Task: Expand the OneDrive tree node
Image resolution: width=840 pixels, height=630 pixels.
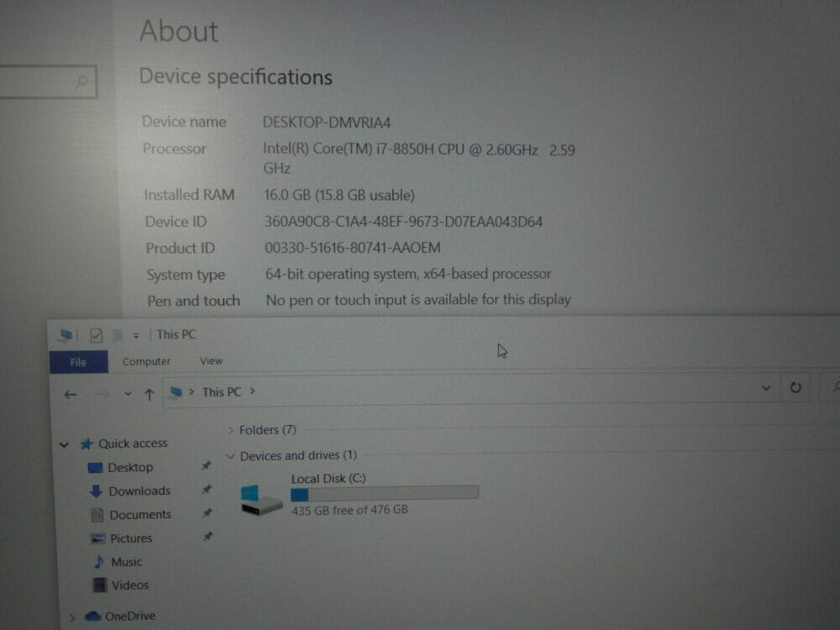Action: 72,617
